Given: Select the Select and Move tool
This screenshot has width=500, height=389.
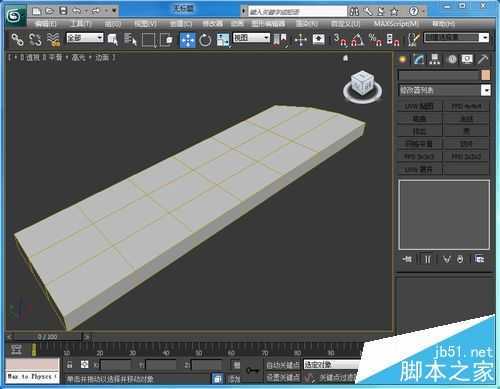Looking at the screenshot, I should pyautogui.click(x=188, y=40).
